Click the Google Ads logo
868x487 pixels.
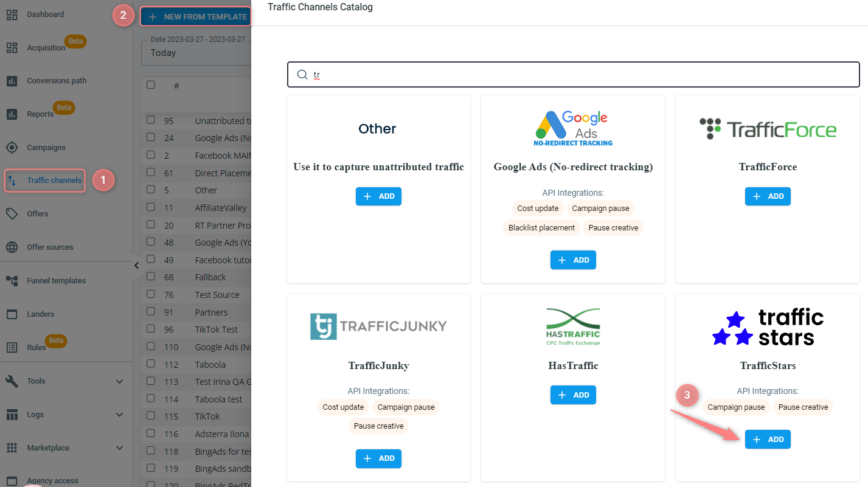click(574, 128)
